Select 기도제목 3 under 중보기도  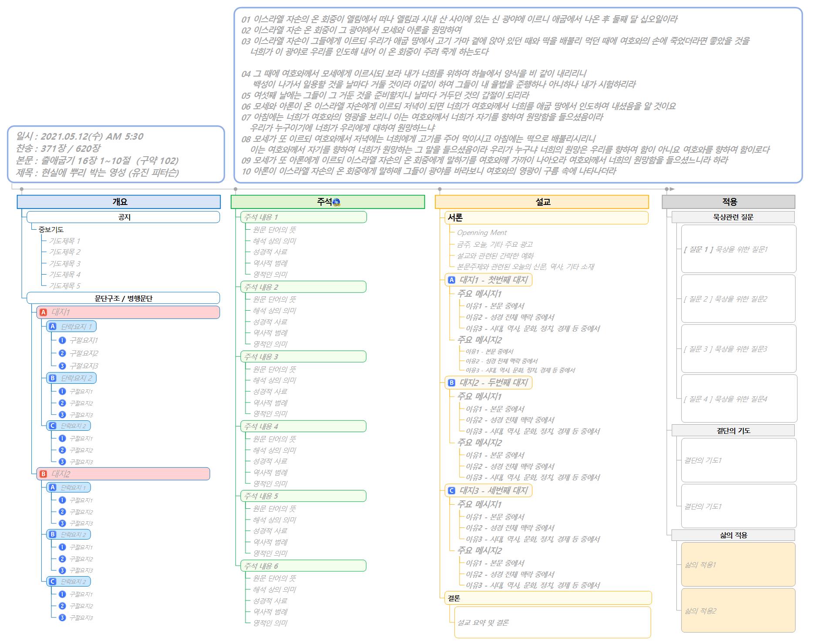[64, 263]
